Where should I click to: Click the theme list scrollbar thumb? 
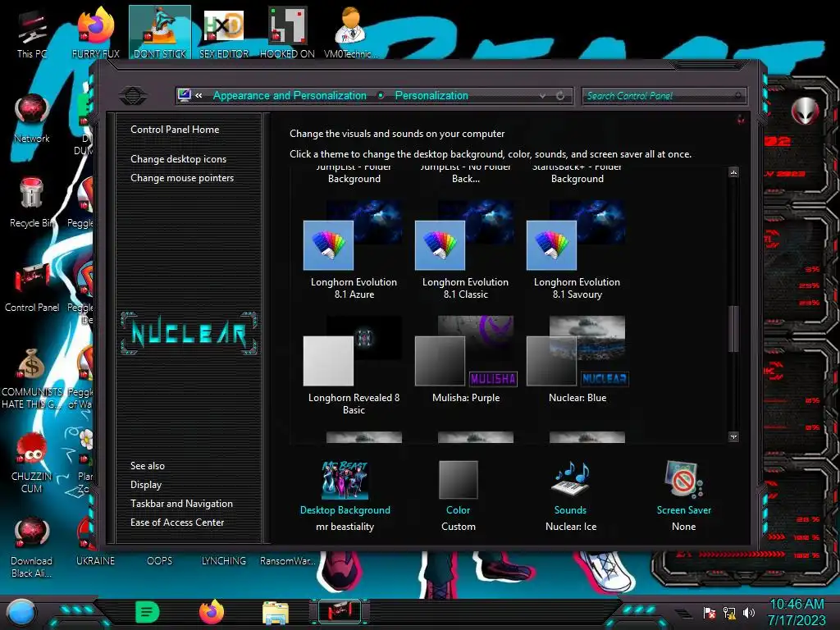coord(733,329)
